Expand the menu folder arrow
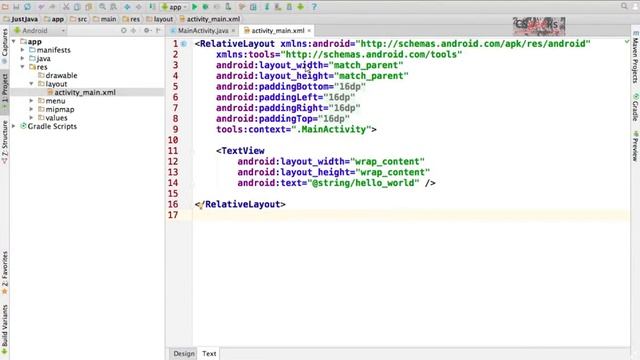Screen dimensions: 640x360 coord(31,100)
